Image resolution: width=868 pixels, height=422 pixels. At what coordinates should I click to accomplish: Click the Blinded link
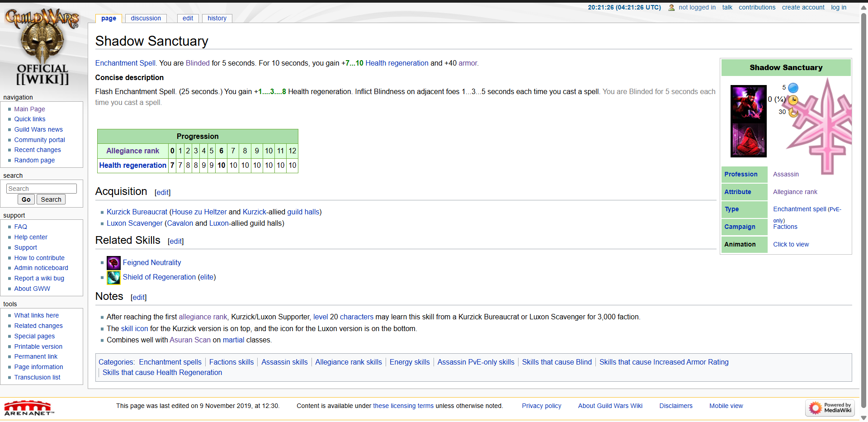click(198, 63)
